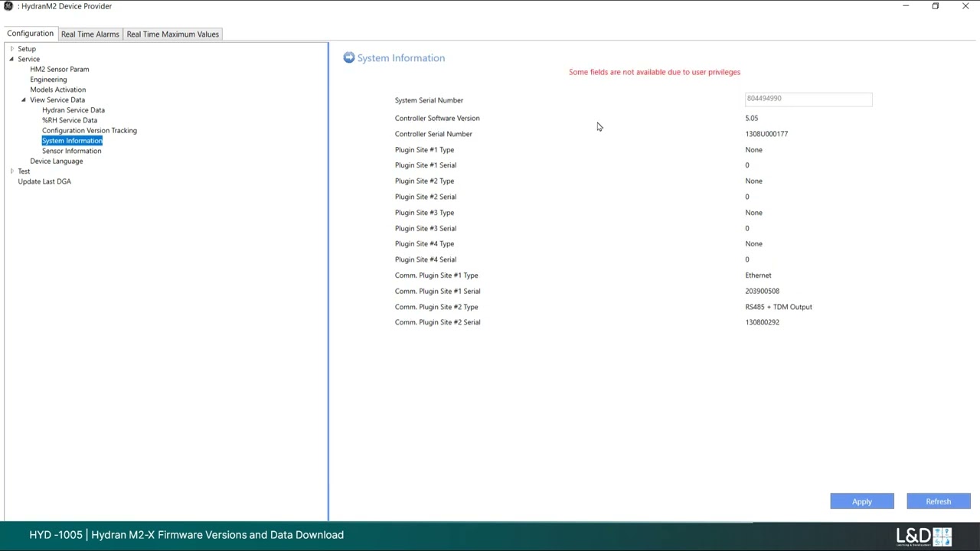The width and height of the screenshot is (980, 551).
Task: Close the HydranM2 Device Provider window
Action: point(965,6)
